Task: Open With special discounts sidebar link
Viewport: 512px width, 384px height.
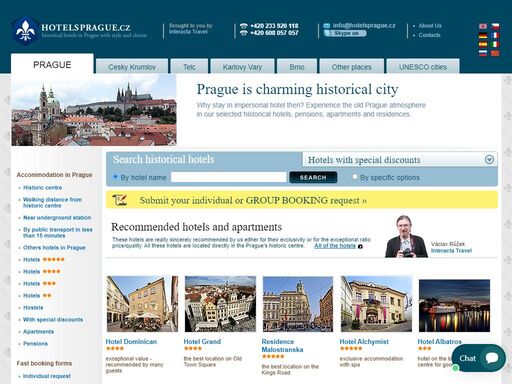Action: 53,320
